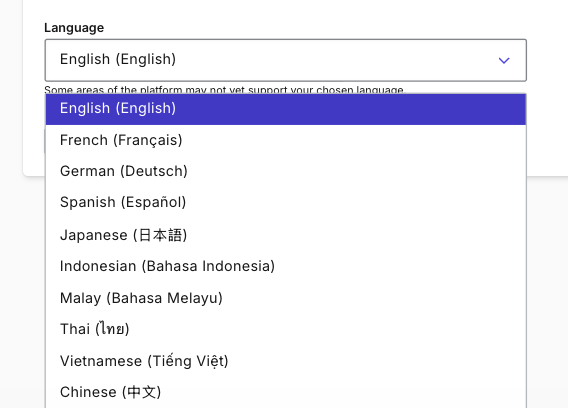
Task: Select the highlighted English (English) option
Action: pyautogui.click(x=285, y=109)
